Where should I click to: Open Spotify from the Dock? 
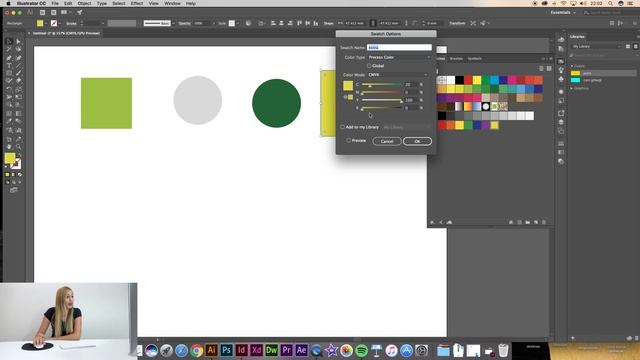pos(361,350)
